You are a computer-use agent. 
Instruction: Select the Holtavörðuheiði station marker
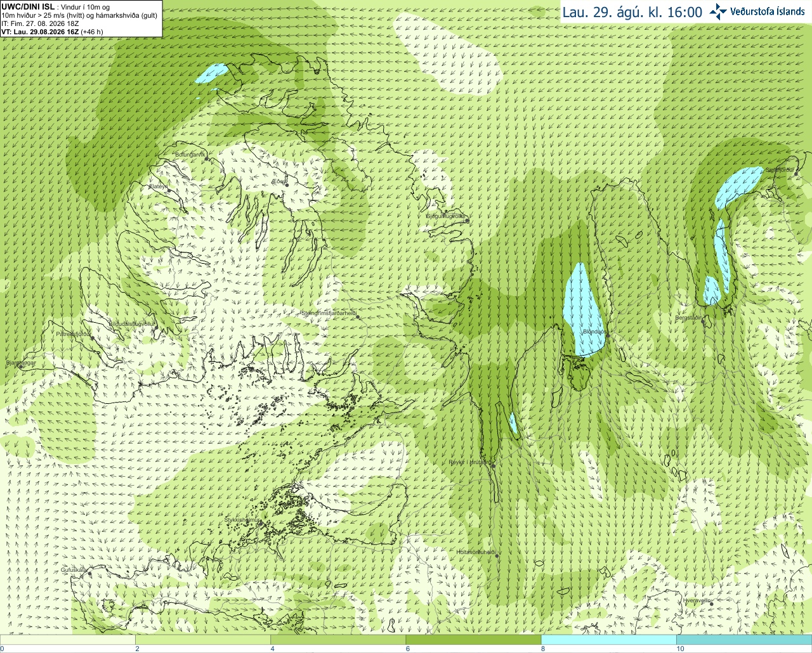[497, 556]
